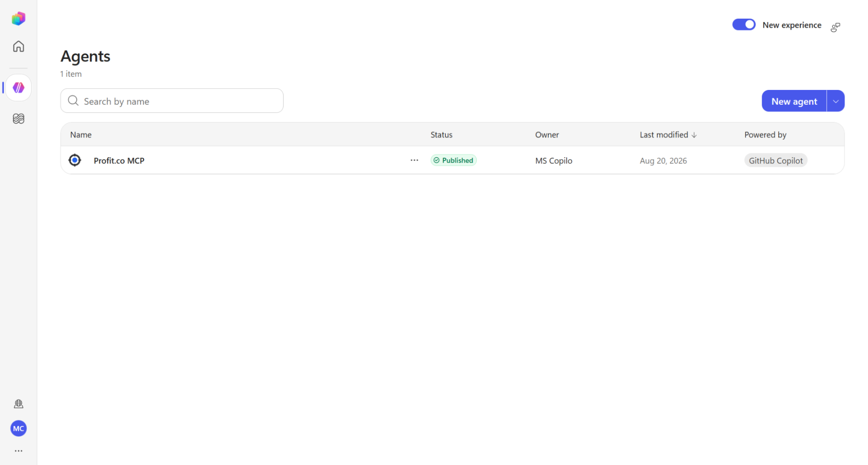Viewport: 868px width, 465px height.
Task: Click the 1 item count text
Action: coord(71,74)
